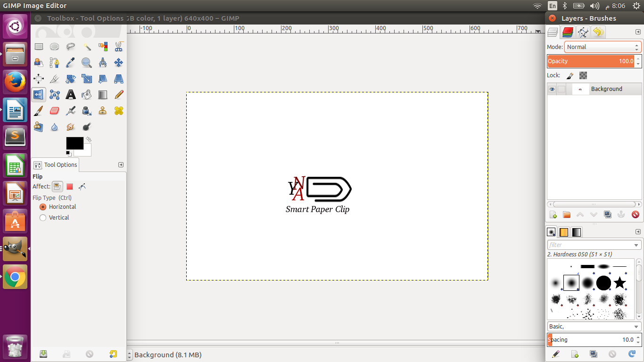Switch to the Channels tab

568,32
